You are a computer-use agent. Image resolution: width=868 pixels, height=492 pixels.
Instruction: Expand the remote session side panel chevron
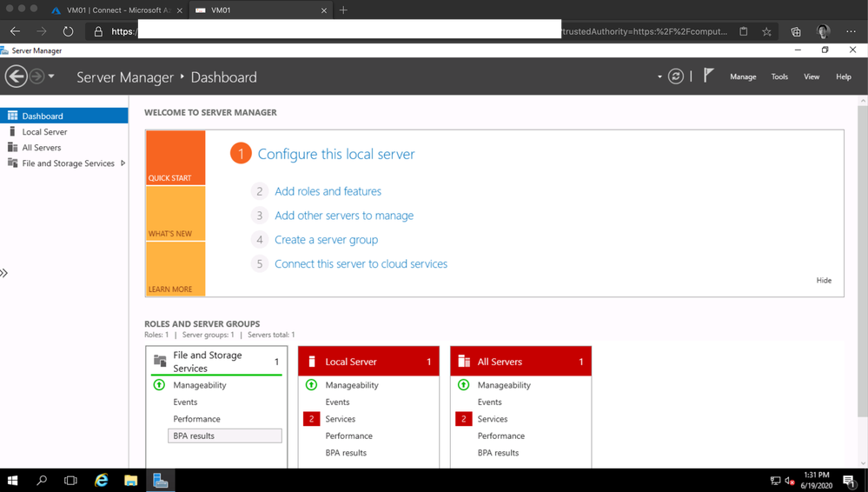point(3,273)
